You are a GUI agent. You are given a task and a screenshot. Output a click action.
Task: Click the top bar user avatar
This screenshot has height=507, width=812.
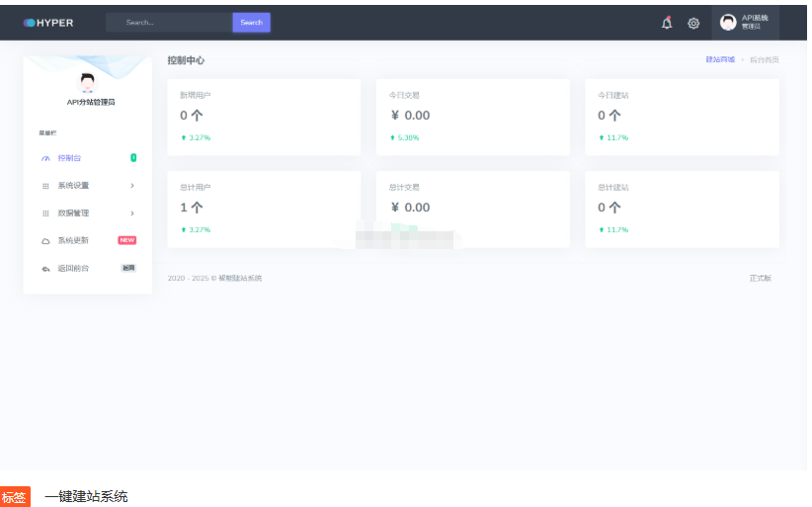point(728,23)
